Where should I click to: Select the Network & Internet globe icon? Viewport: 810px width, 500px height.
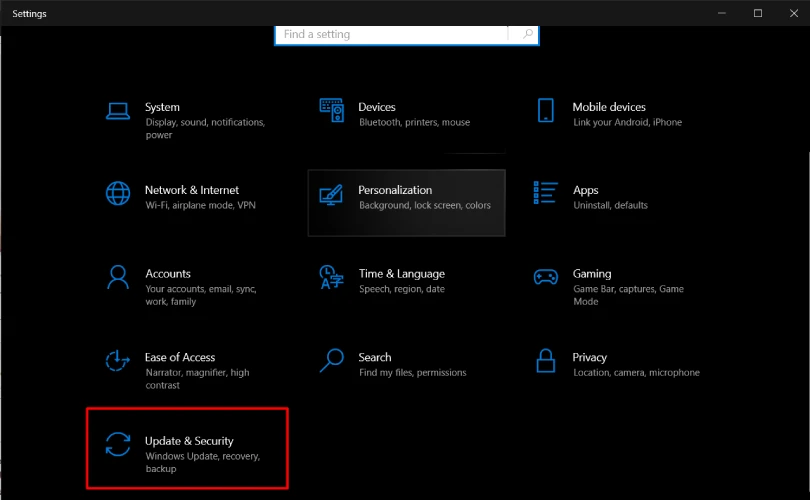pyautogui.click(x=118, y=192)
